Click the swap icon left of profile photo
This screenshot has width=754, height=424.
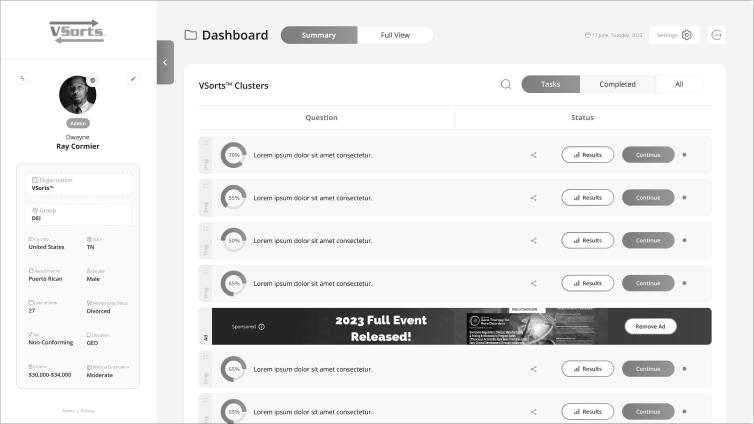click(x=22, y=78)
